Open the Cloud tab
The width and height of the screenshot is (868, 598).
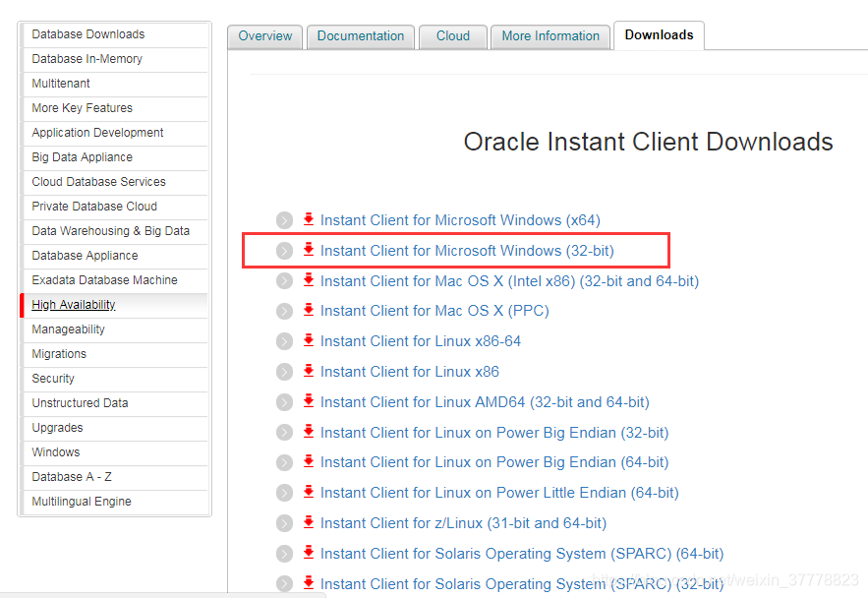coord(453,36)
